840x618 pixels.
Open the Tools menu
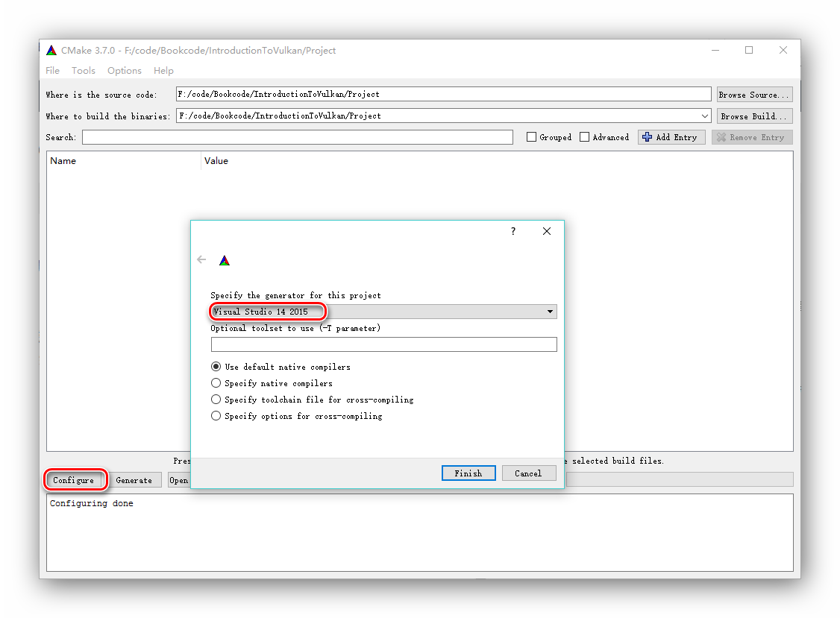84,71
